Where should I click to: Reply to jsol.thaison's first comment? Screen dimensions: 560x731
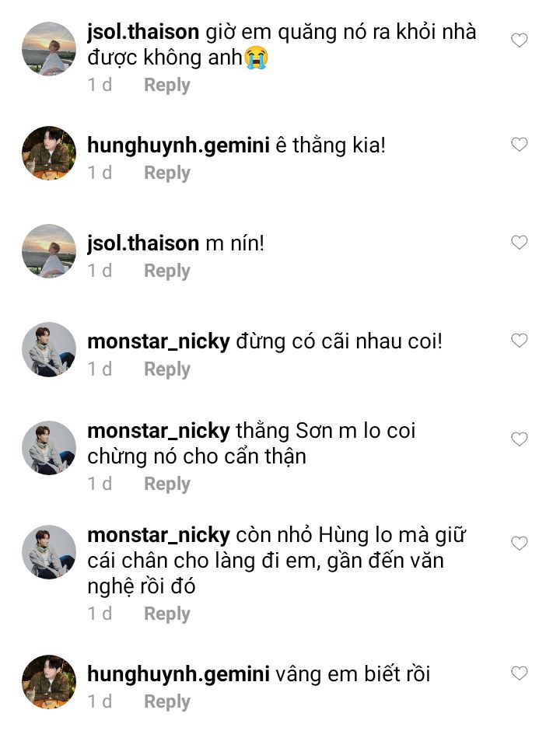167,86
